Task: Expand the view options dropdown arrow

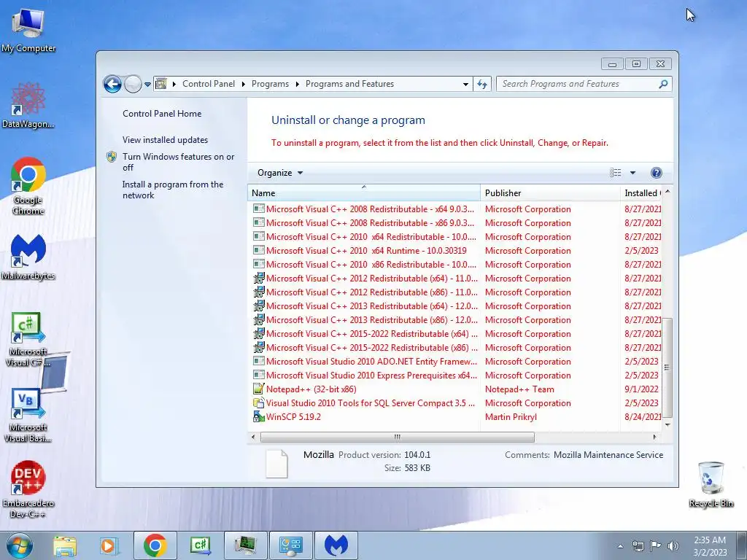Action: [632, 173]
